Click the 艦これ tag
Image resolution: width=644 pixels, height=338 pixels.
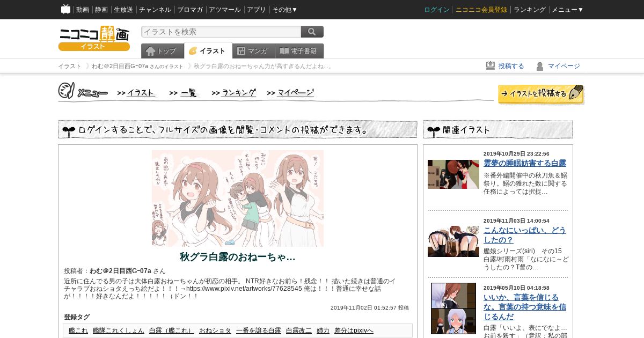[78, 330]
